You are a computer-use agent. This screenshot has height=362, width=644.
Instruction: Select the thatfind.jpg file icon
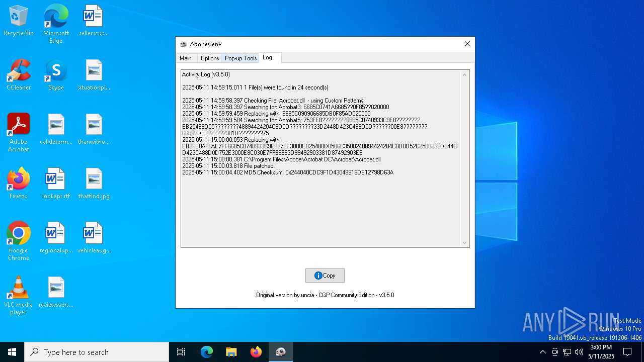[x=94, y=184]
